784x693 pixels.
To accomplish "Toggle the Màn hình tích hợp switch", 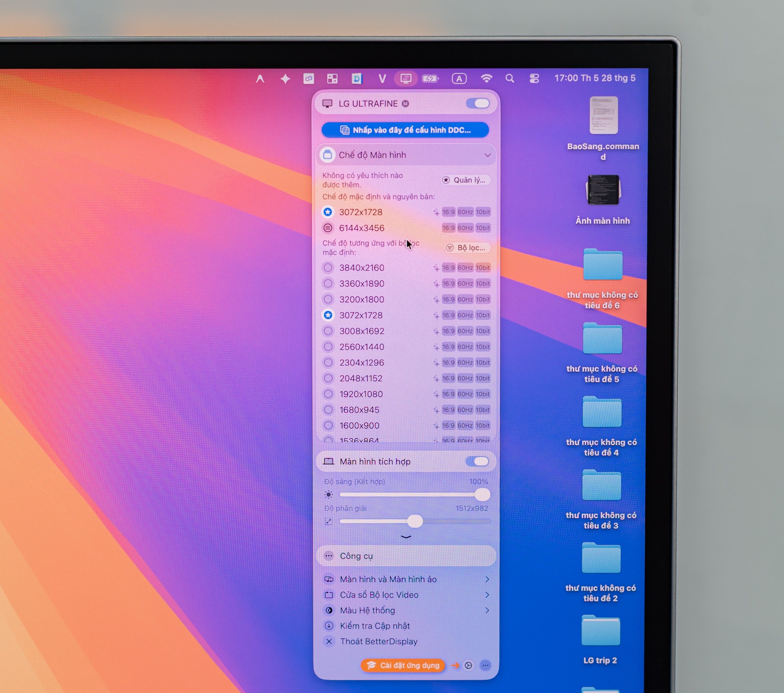I will (x=477, y=461).
